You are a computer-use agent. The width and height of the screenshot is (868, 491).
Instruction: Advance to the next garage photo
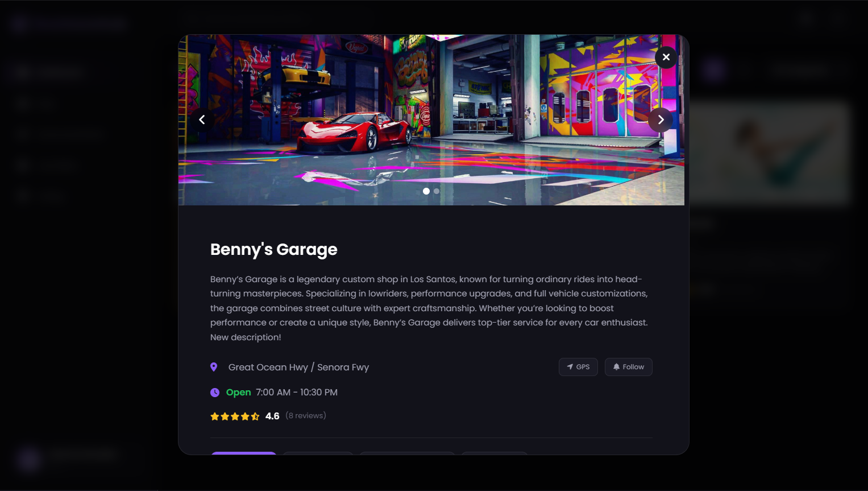click(x=661, y=119)
